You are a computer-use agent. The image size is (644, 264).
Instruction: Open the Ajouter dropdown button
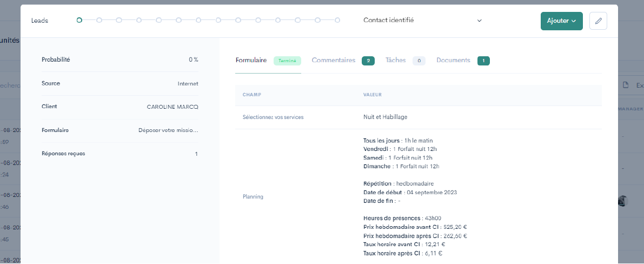561,21
